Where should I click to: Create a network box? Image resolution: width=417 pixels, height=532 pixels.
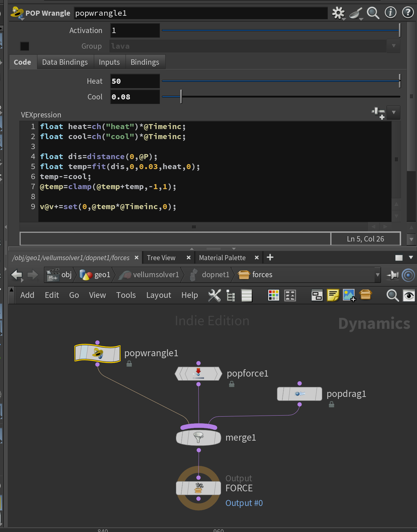click(317, 295)
